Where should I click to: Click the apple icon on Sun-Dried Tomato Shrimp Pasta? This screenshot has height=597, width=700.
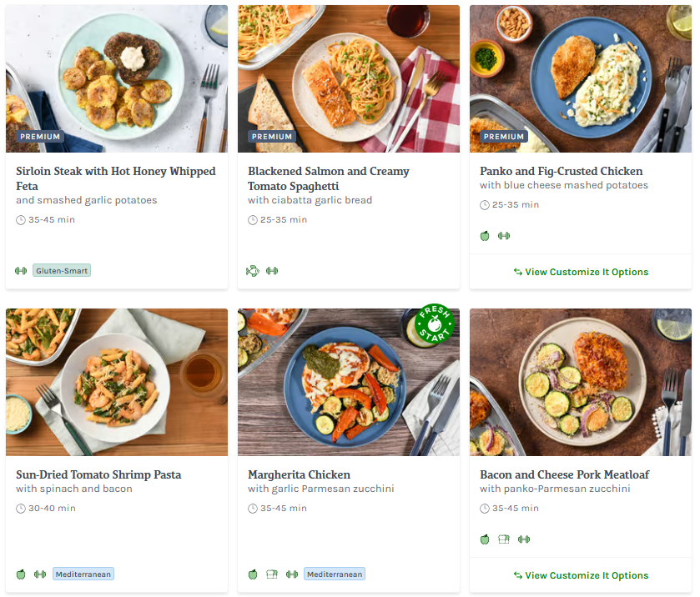tap(21, 574)
